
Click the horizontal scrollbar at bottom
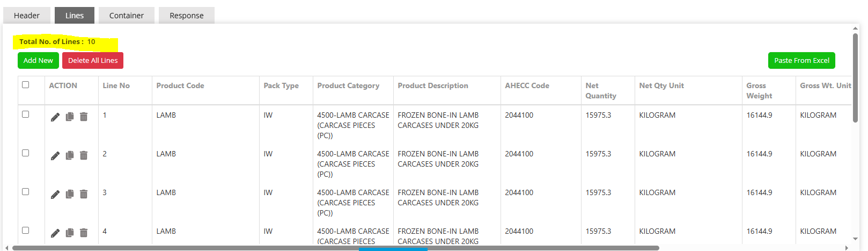336,248
